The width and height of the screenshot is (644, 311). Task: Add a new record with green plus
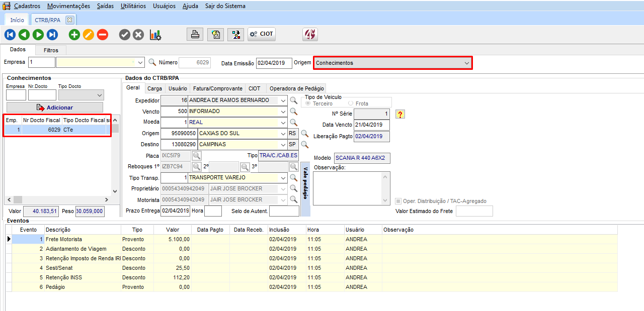click(74, 35)
